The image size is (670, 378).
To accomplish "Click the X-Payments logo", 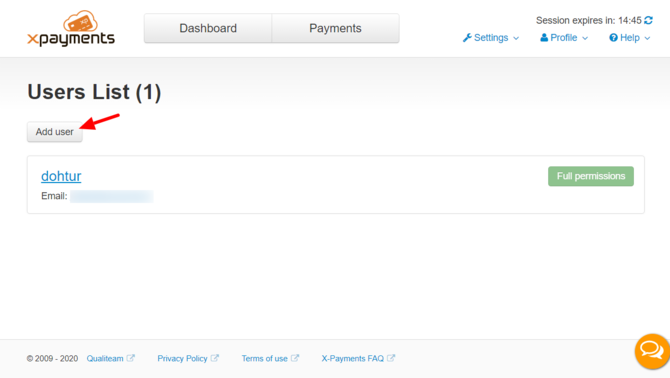I will (71, 29).
